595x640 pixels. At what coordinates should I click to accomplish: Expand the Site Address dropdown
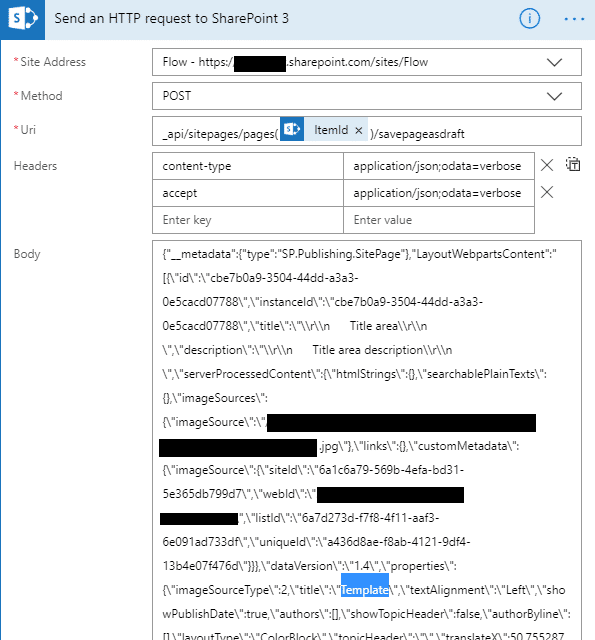point(554,62)
